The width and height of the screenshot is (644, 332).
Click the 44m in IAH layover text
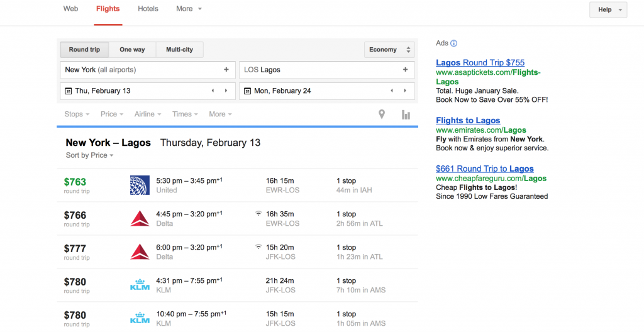tap(354, 190)
